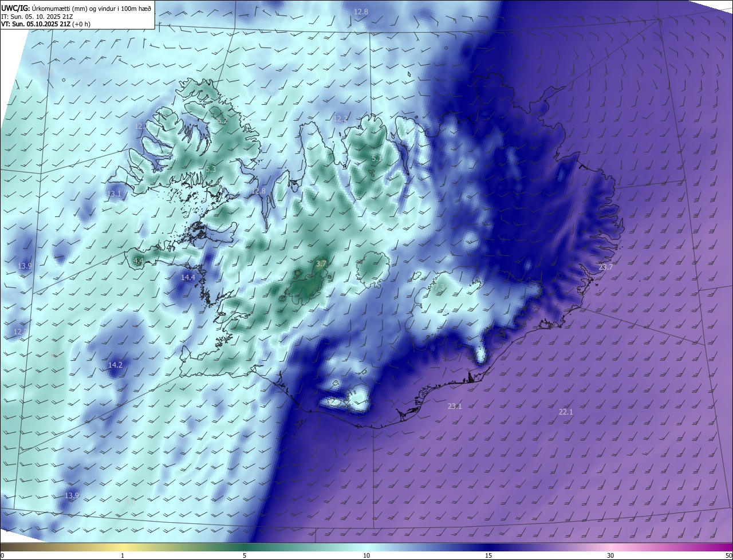Select the 5.3 value in the Westfjords
Screen dimensions: 733x560
click(211, 169)
